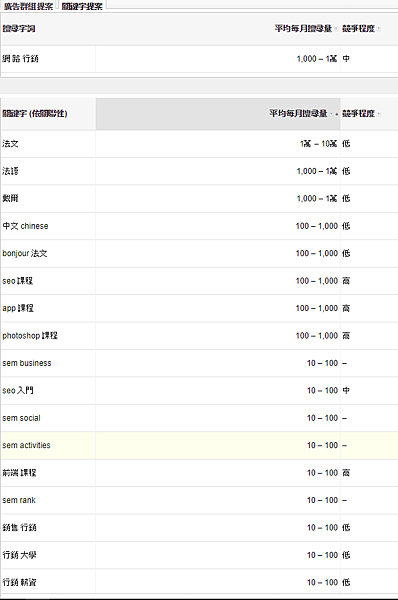Sort top table by 平均每月搜尋量
Image resolution: width=398 pixels, height=600 pixels.
click(303, 29)
